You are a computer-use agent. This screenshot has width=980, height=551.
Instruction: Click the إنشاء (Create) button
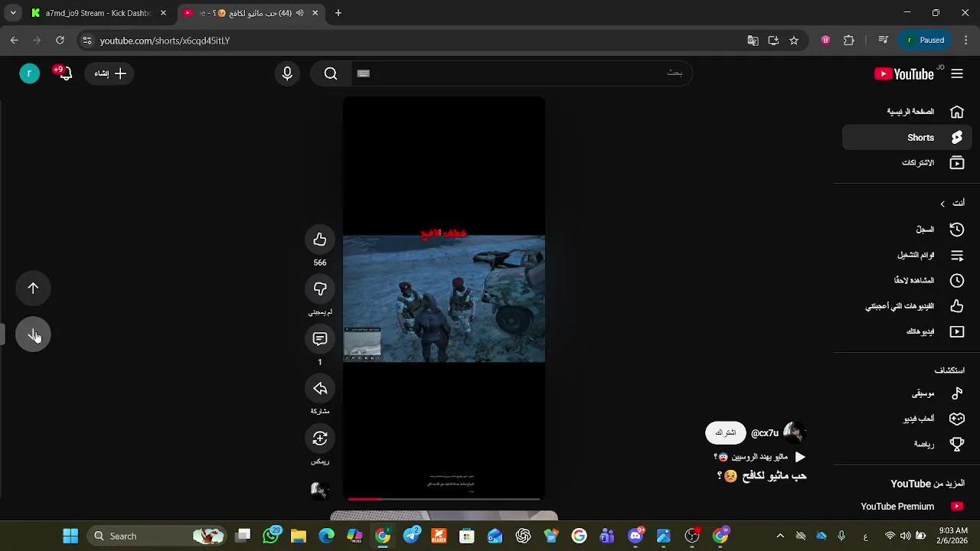coord(110,73)
